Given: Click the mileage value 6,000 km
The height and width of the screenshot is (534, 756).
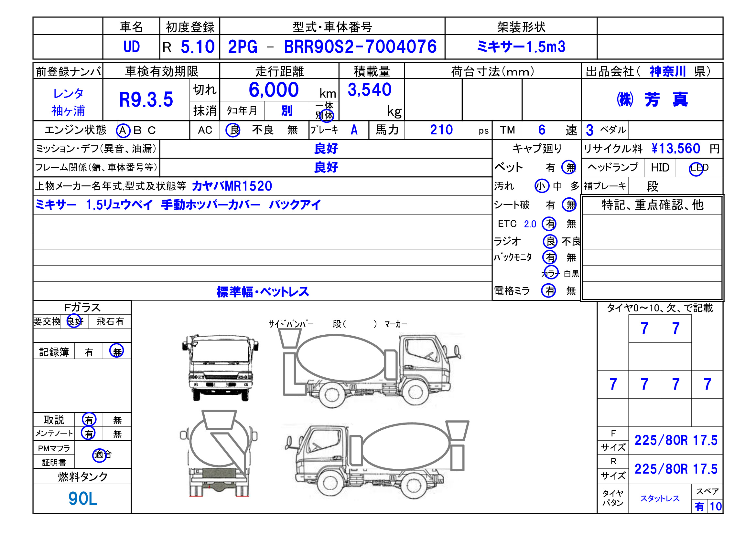Looking at the screenshot, I should [274, 90].
